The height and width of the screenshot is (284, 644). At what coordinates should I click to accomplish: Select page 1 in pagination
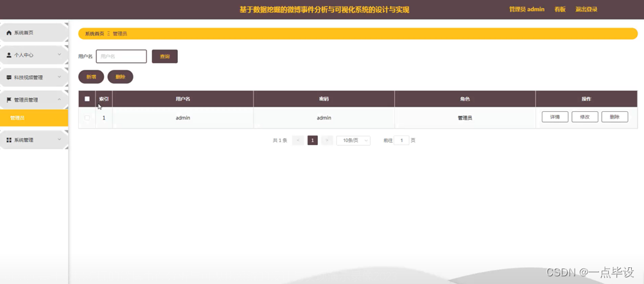point(313,141)
